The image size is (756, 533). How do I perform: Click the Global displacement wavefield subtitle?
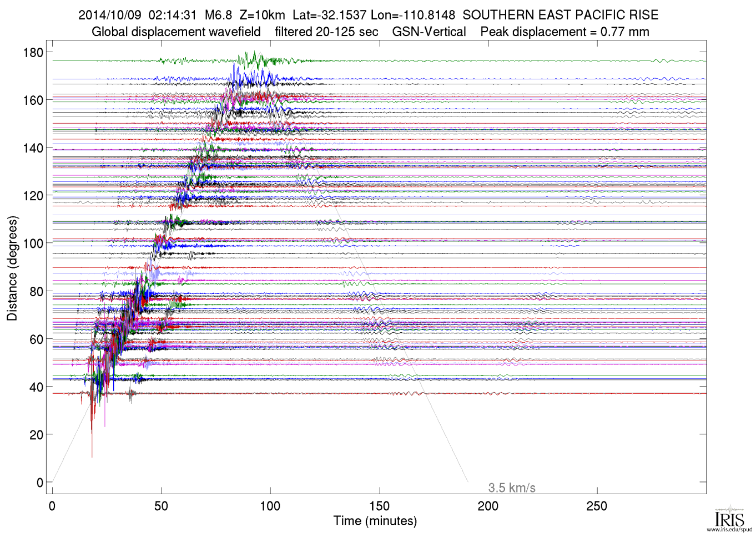(176, 32)
